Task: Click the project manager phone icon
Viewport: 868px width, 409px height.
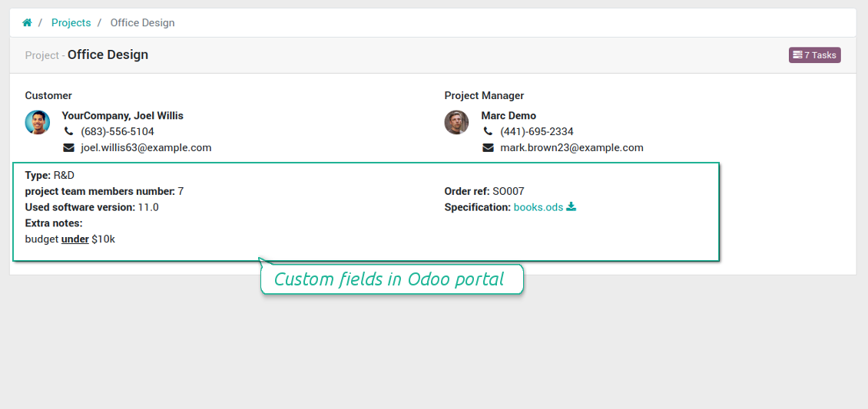Action: pyautogui.click(x=488, y=132)
